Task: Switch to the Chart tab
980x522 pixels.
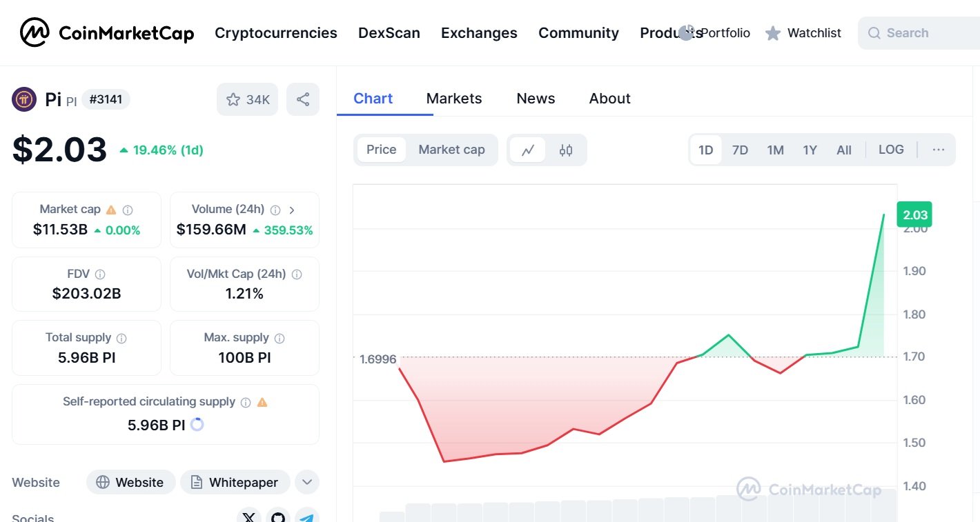Action: pos(373,99)
